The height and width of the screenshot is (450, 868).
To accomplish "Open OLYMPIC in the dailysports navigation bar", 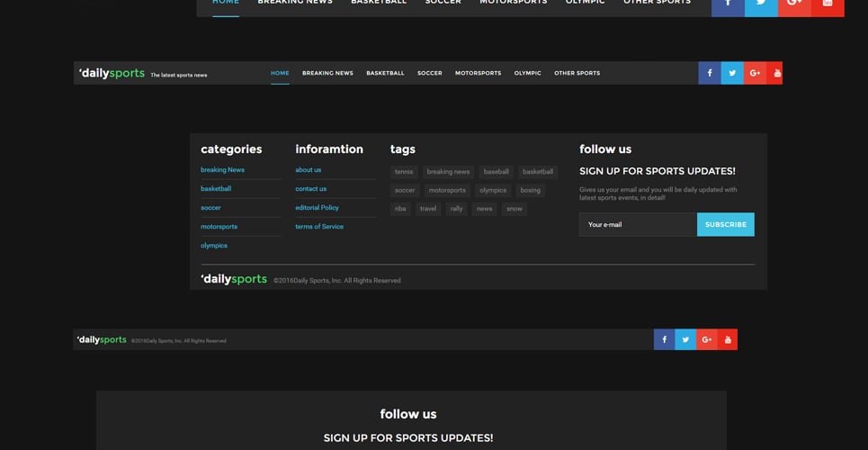I will coord(528,73).
